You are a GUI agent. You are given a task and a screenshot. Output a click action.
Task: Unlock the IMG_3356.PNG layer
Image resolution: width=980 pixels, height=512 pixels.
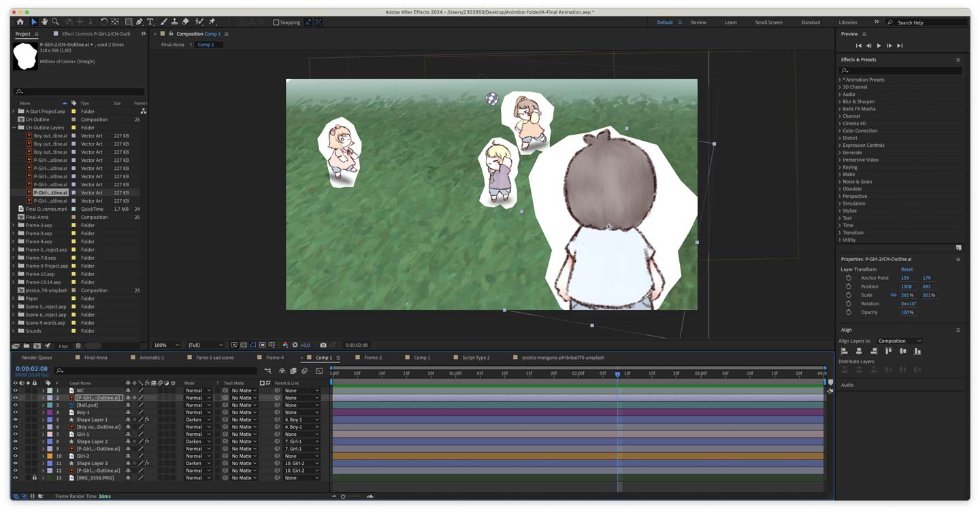tap(35, 478)
